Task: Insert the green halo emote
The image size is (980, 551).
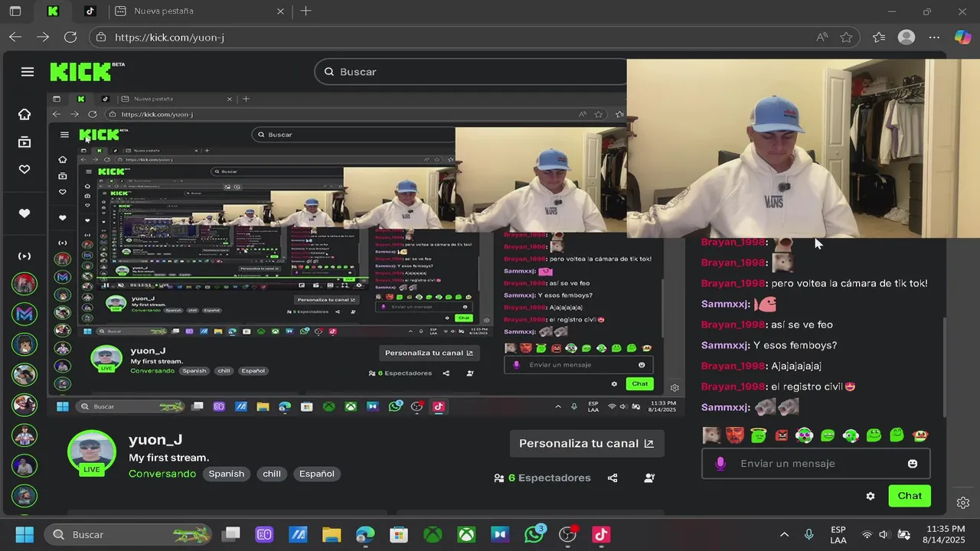Action: click(x=758, y=435)
